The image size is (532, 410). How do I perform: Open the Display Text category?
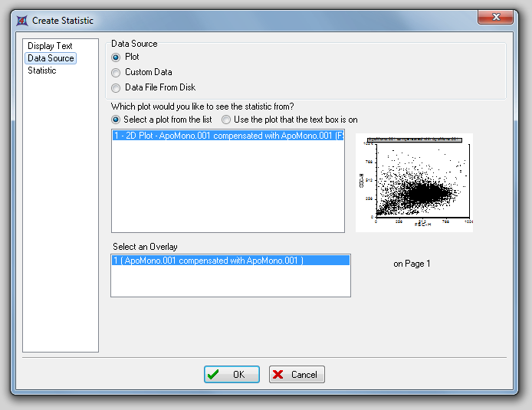50,46
